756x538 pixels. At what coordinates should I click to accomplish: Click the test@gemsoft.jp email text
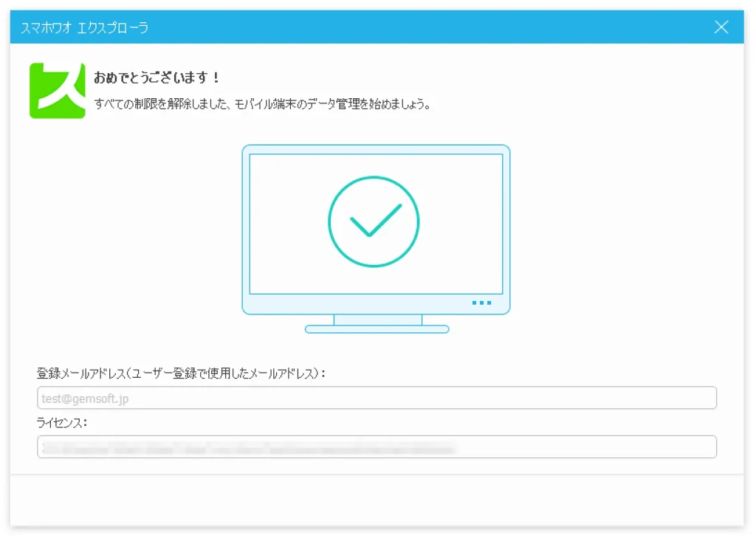click(83, 399)
